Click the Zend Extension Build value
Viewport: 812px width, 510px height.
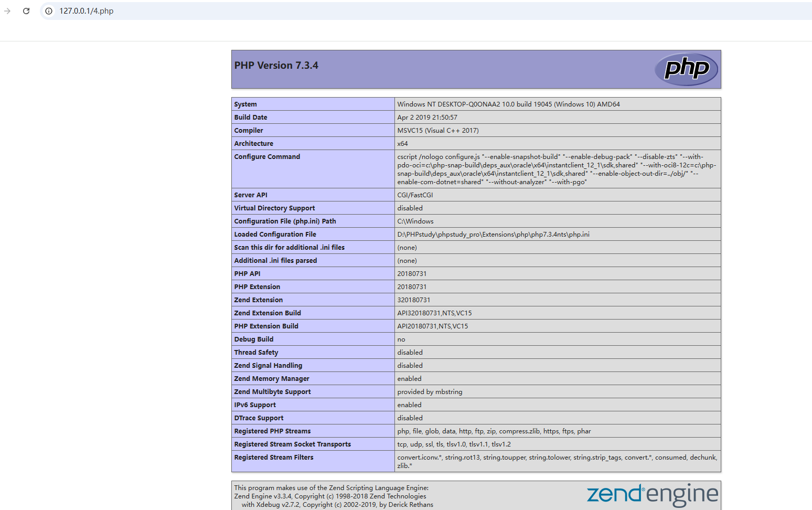coord(434,313)
